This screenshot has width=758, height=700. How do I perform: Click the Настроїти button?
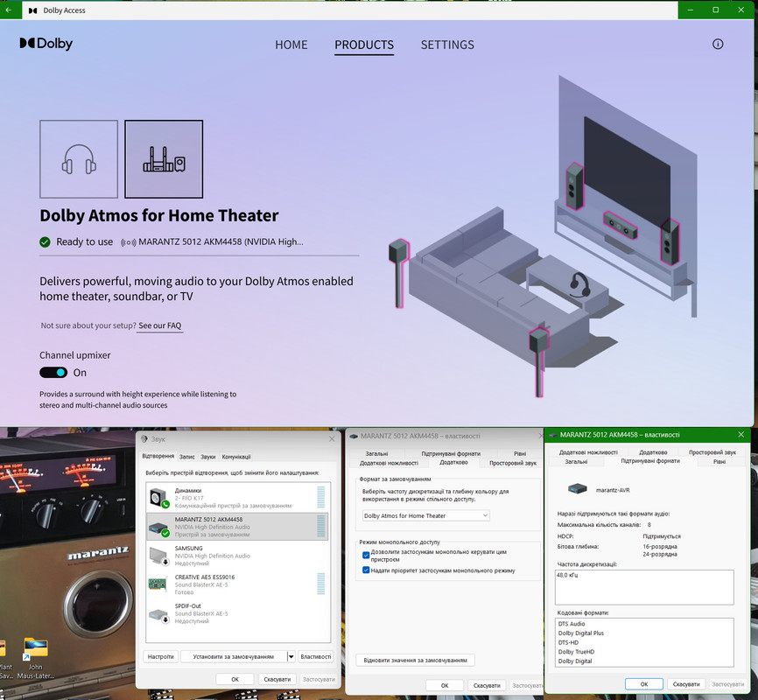(x=160, y=656)
